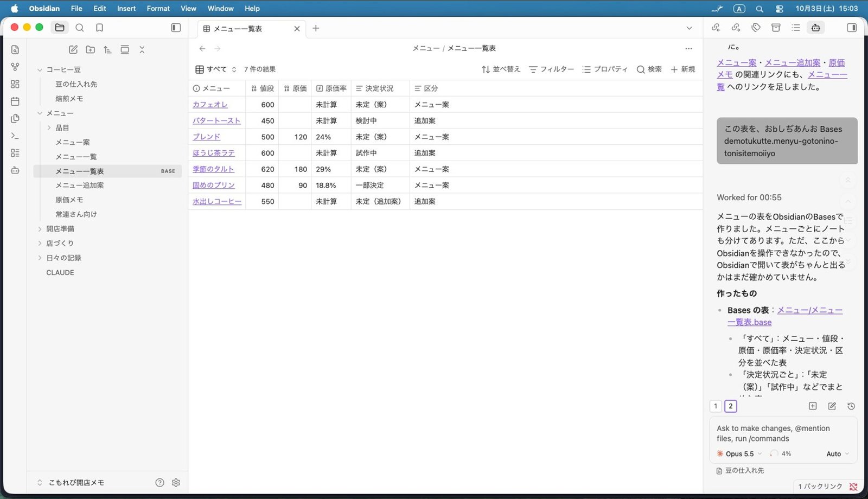
Task: Open the Insert menu
Action: [x=126, y=8]
